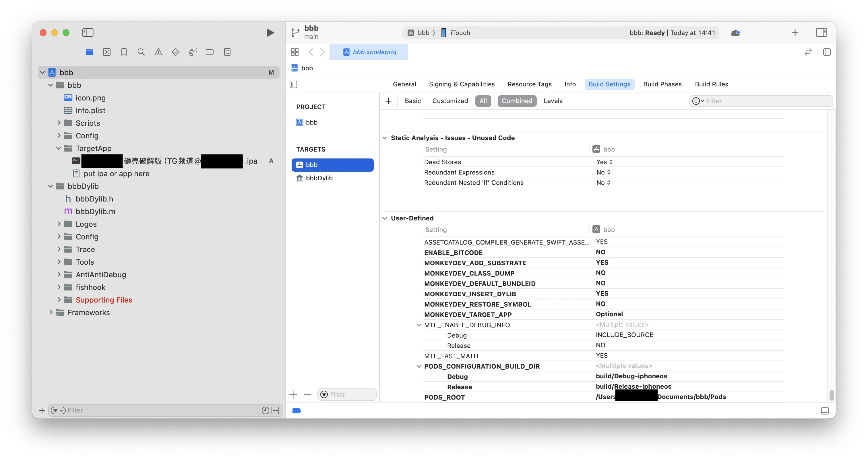This screenshot has width=868, height=461.
Task: Open the related items grid menu
Action: [x=295, y=52]
